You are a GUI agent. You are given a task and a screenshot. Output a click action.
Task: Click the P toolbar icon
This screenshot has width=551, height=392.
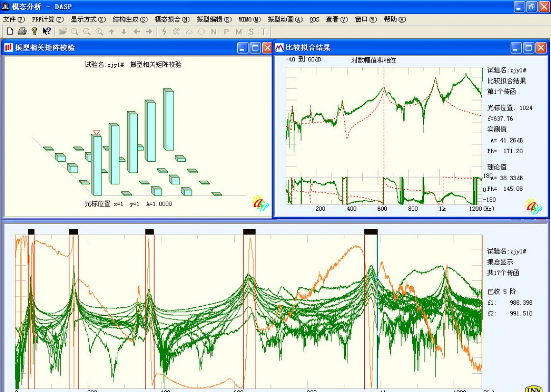[227, 32]
